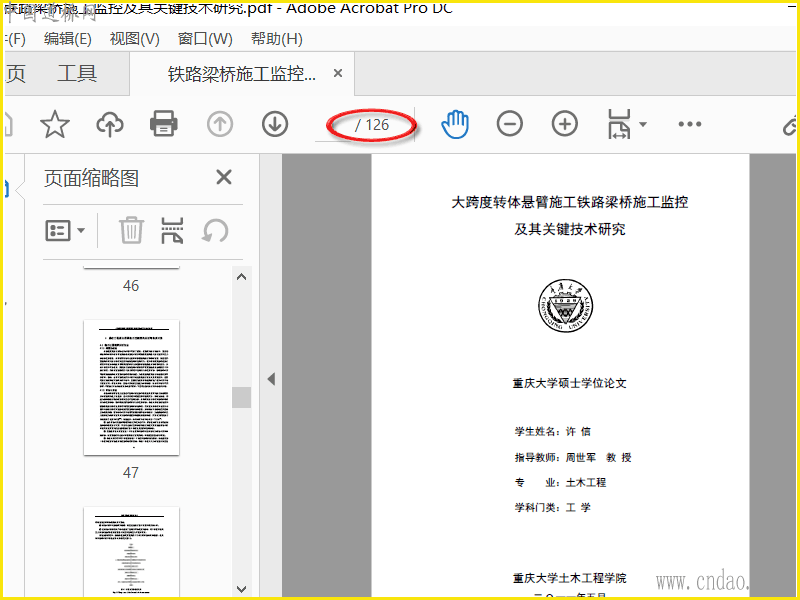Viewport: 800px width, 600px height.
Task: Click the page label 47
Action: (x=131, y=472)
